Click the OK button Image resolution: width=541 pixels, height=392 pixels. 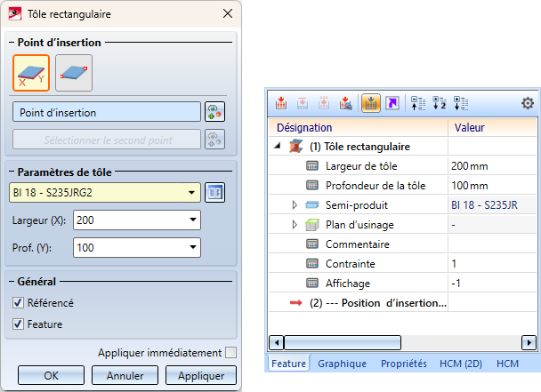(x=51, y=375)
